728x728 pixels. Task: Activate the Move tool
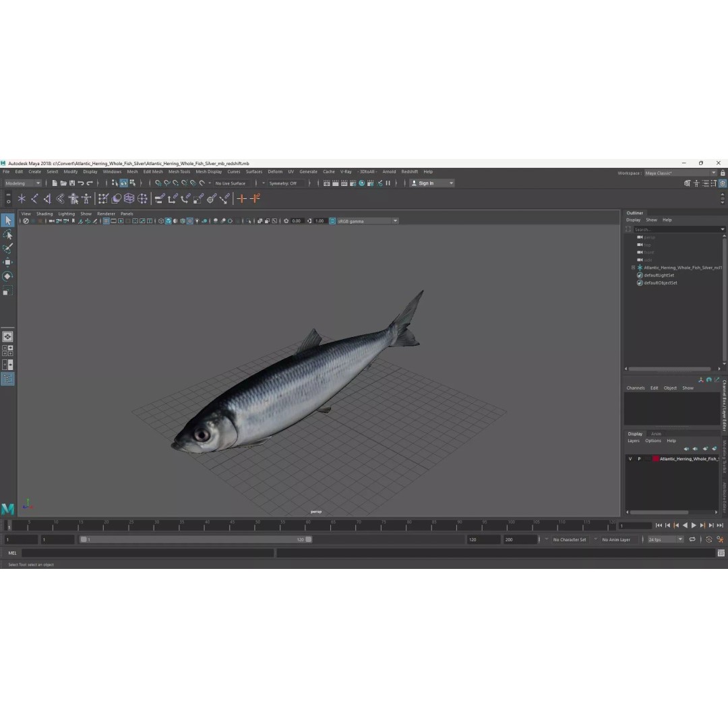(8, 262)
